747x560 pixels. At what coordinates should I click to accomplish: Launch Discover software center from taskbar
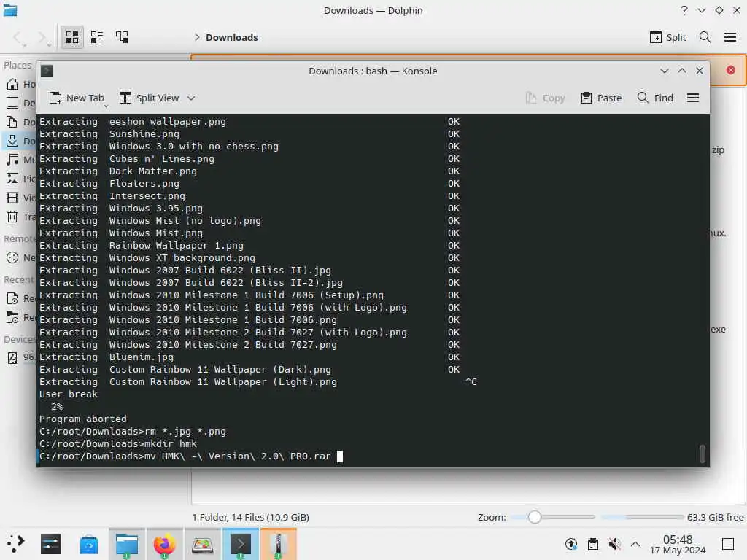[x=88, y=544]
